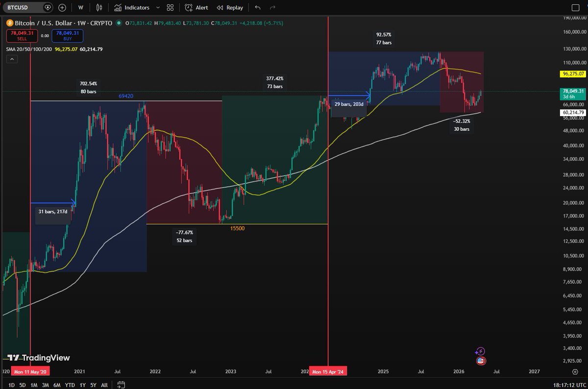Image resolution: width=588 pixels, height=389 pixels.
Task: Set the time range to 1M
Action: (x=34, y=385)
